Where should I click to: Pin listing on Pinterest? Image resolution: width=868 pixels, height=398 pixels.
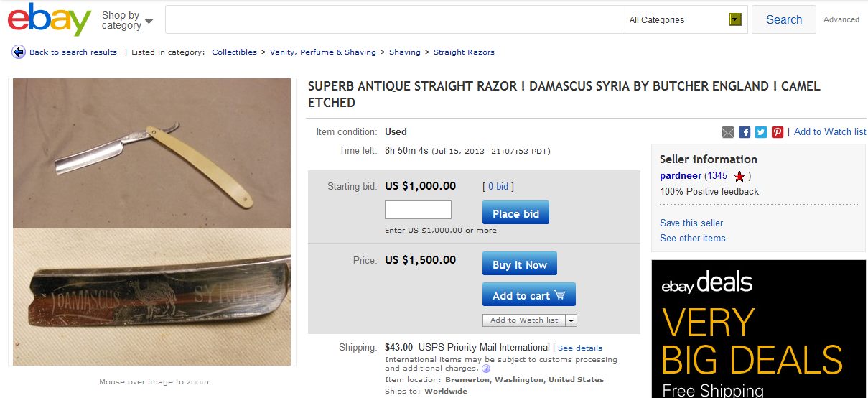point(778,132)
